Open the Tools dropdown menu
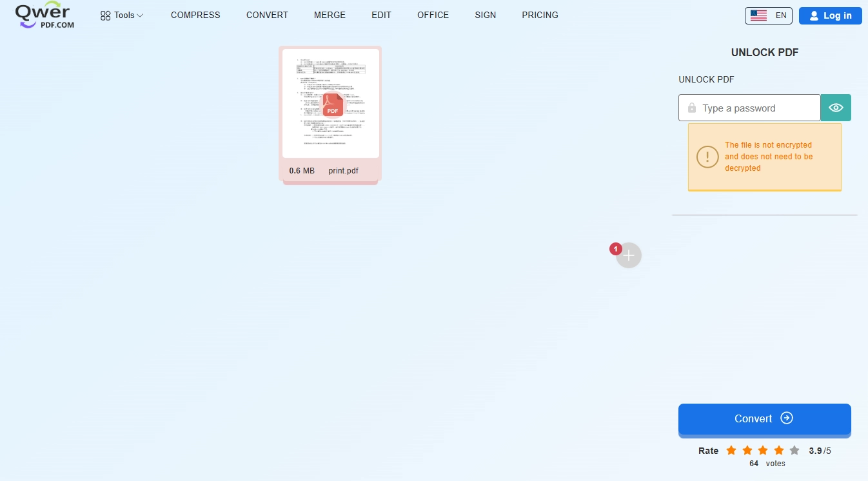Image resolution: width=868 pixels, height=481 pixels. click(122, 15)
